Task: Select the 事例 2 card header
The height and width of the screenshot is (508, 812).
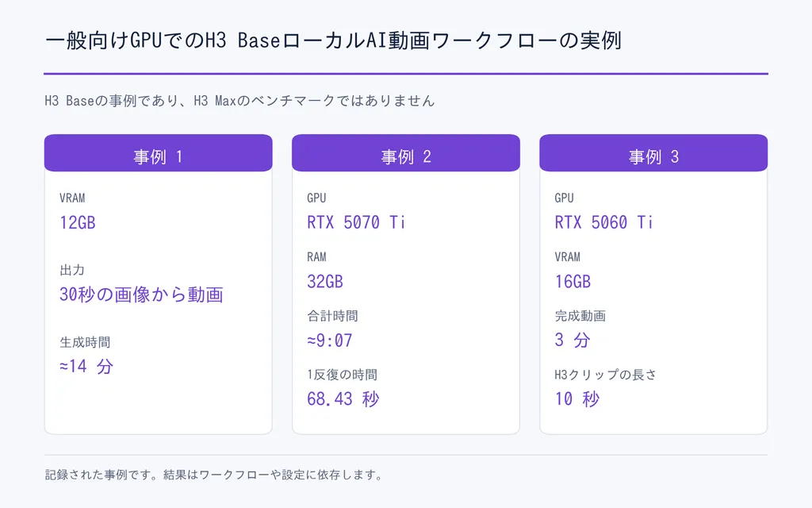Action: pos(405,153)
